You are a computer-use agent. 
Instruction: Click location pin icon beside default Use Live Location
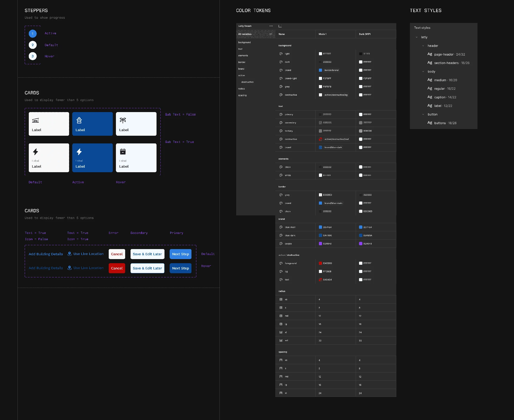(x=69, y=254)
